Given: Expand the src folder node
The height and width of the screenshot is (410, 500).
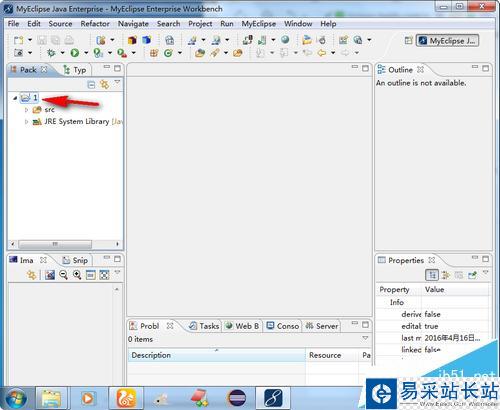Looking at the screenshot, I should click(x=26, y=110).
